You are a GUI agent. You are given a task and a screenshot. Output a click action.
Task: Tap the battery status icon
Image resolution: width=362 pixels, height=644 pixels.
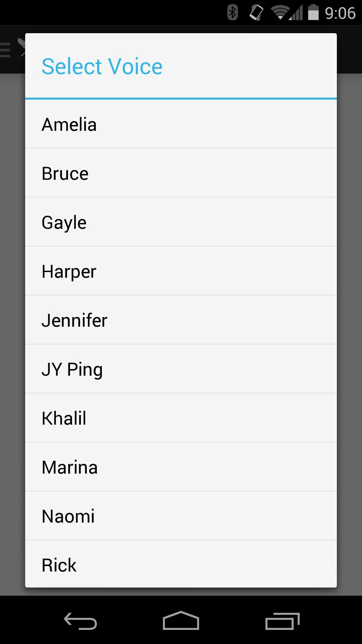point(313,13)
